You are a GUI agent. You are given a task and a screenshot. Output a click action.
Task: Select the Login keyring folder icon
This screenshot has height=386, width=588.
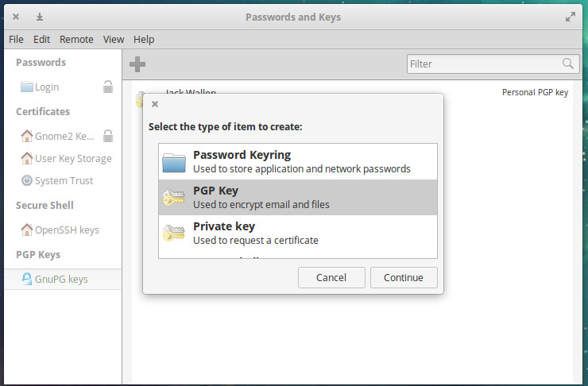tap(27, 87)
